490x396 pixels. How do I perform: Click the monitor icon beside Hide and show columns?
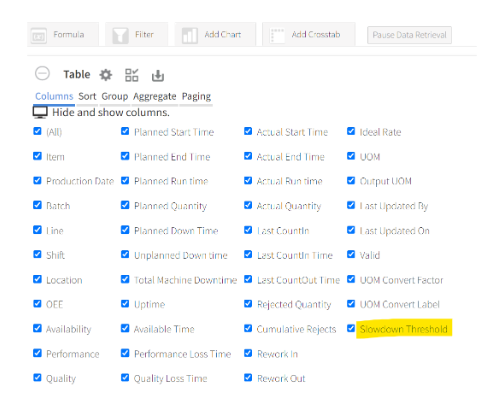point(40,112)
